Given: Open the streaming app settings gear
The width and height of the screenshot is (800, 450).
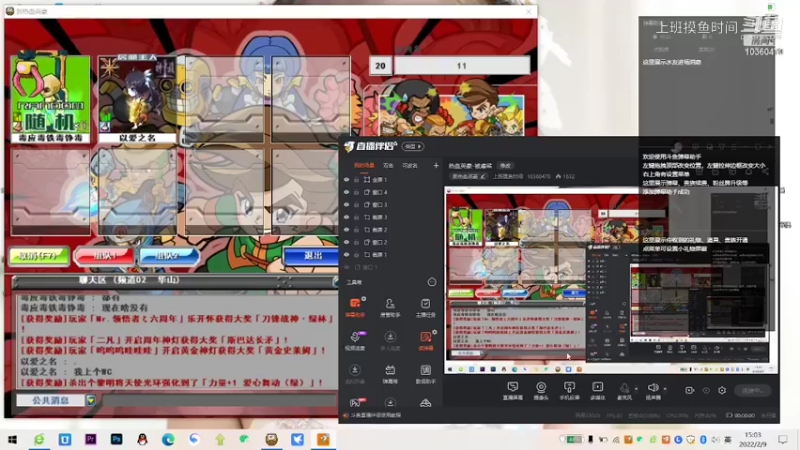Looking at the screenshot, I should click(x=722, y=390).
